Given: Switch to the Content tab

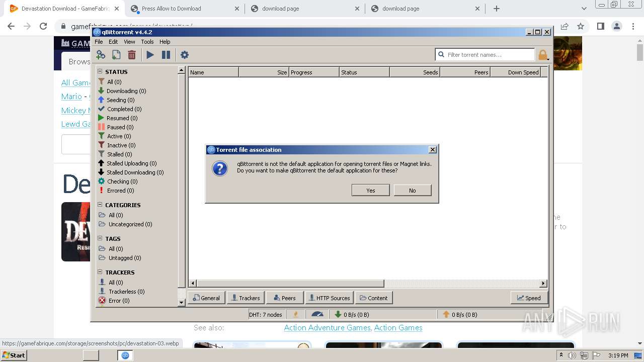Looking at the screenshot, I should 374,298.
